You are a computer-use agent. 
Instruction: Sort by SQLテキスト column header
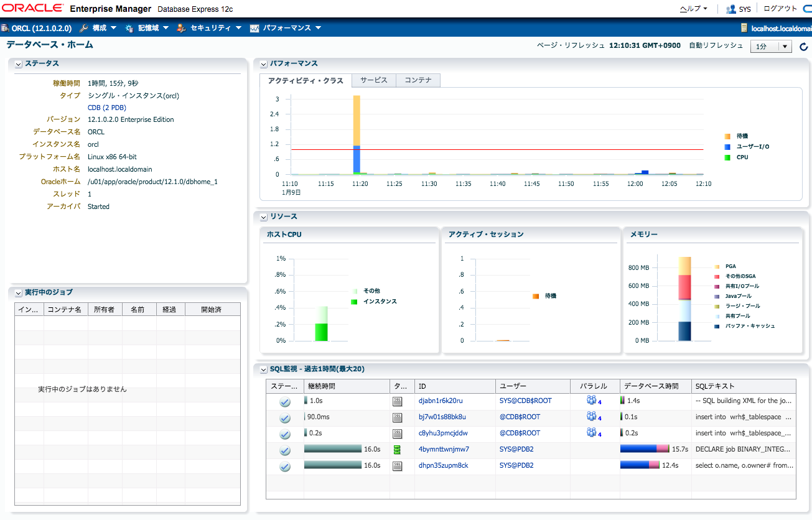click(744, 386)
